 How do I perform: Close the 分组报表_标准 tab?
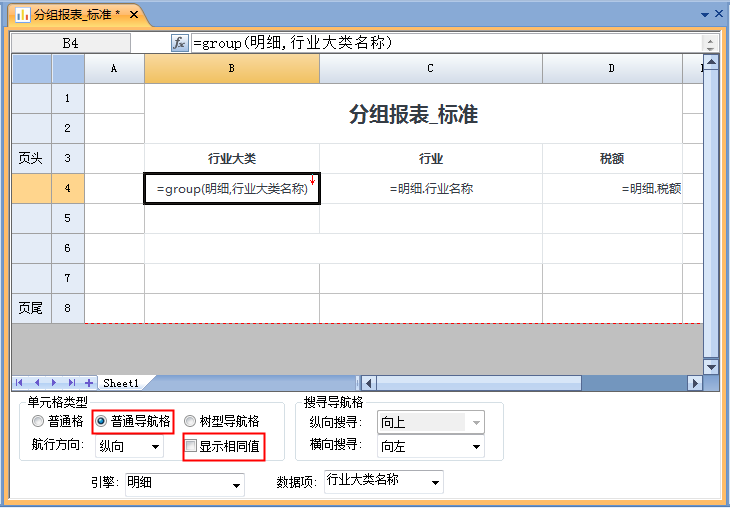(134, 15)
